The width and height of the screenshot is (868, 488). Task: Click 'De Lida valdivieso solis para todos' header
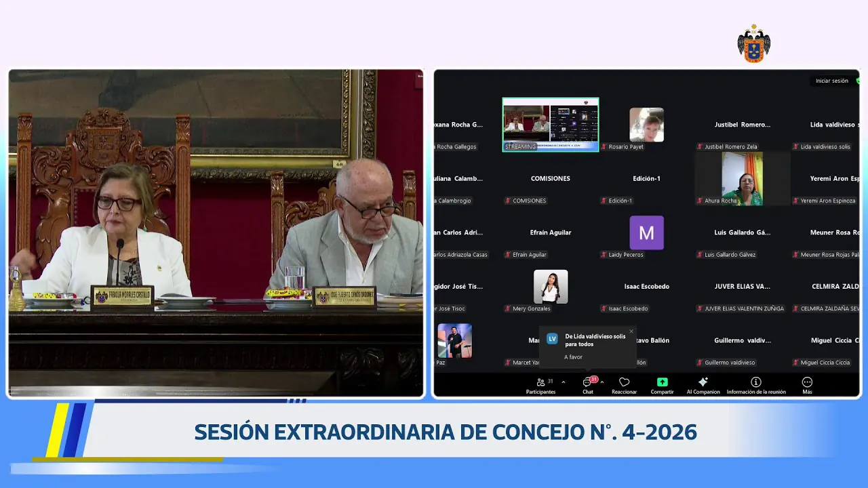tap(595, 340)
